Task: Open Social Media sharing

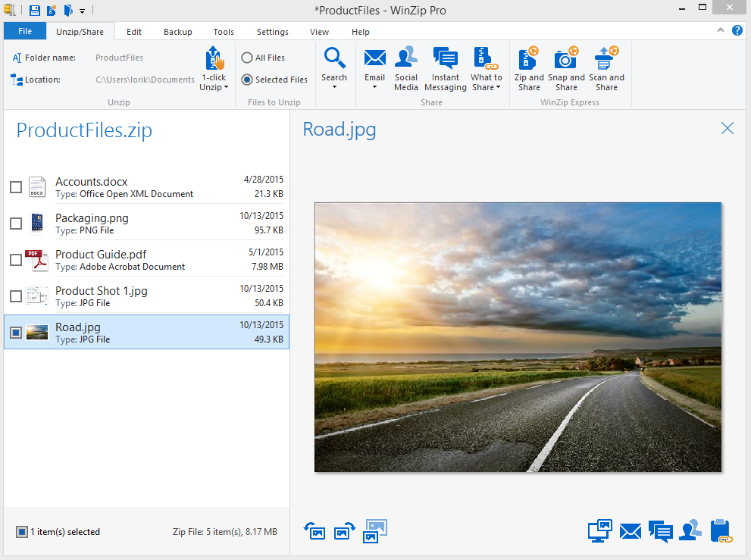Action: tap(406, 58)
